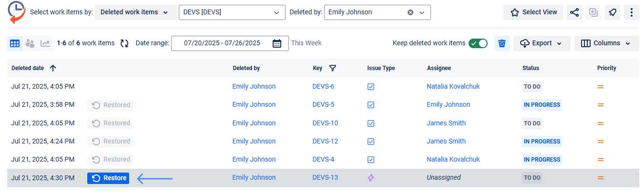The width and height of the screenshot is (644, 194).
Task: Switch to the chart view icon
Action: [45, 43]
